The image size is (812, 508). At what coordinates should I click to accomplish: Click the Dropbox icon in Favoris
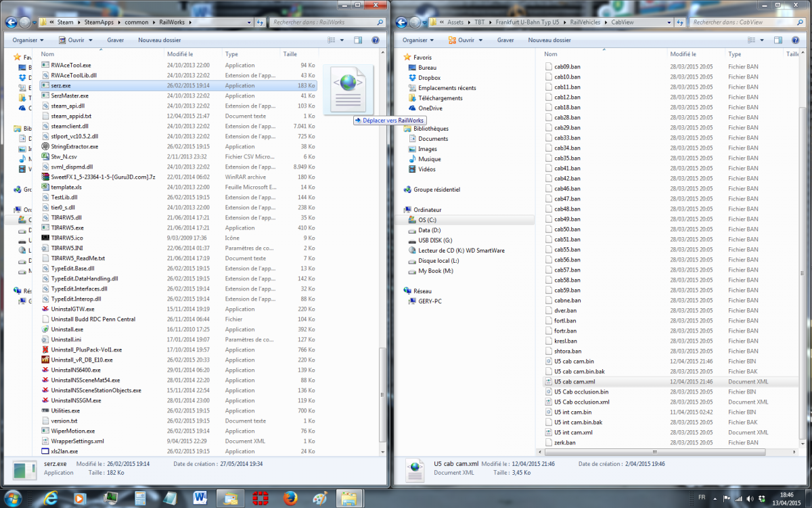click(x=413, y=78)
